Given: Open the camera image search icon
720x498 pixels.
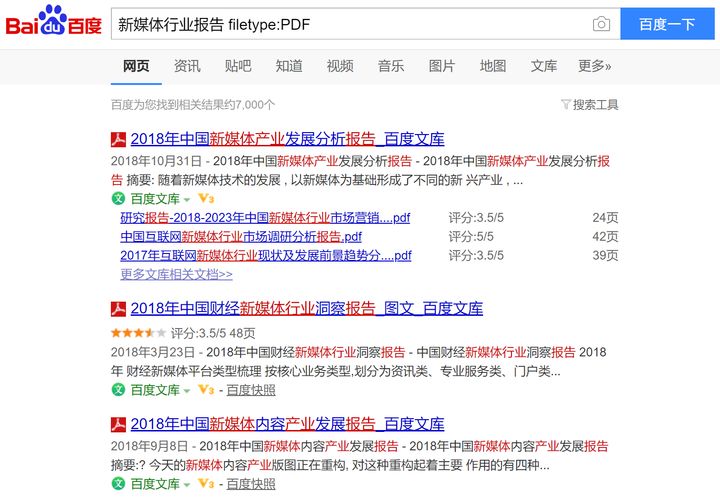Looking at the screenshot, I should (601, 24).
